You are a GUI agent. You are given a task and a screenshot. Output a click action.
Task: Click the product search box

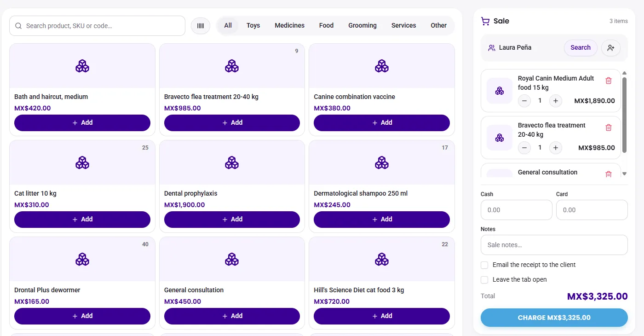(x=97, y=26)
